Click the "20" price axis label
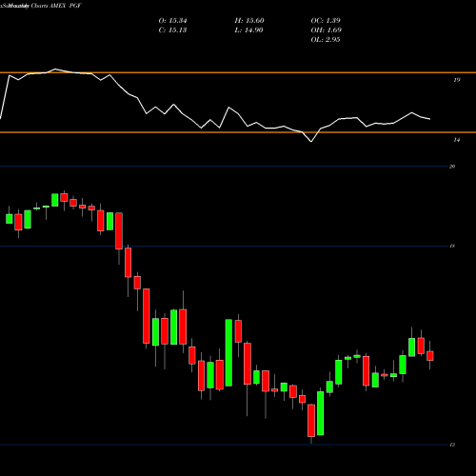The height and width of the screenshot is (476, 476). pyautogui.click(x=452, y=167)
